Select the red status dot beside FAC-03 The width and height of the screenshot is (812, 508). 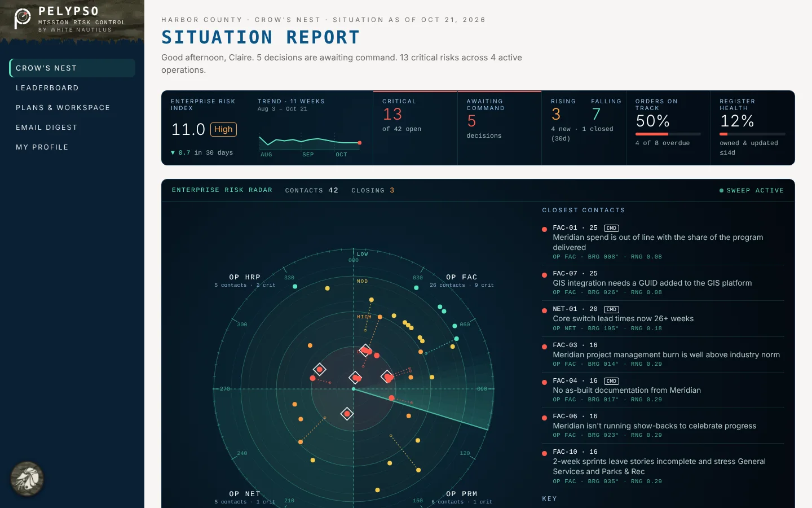click(x=544, y=347)
